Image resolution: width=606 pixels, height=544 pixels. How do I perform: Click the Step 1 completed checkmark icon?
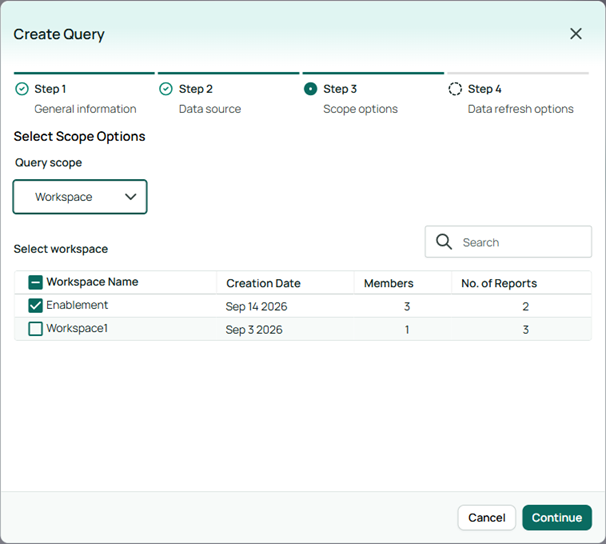tap(22, 89)
